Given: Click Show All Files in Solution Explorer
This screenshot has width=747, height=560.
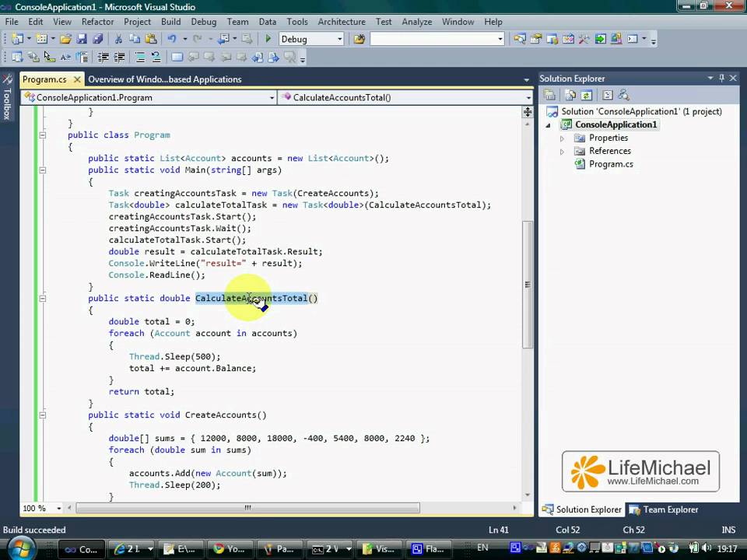Looking at the screenshot, I should (x=570, y=95).
